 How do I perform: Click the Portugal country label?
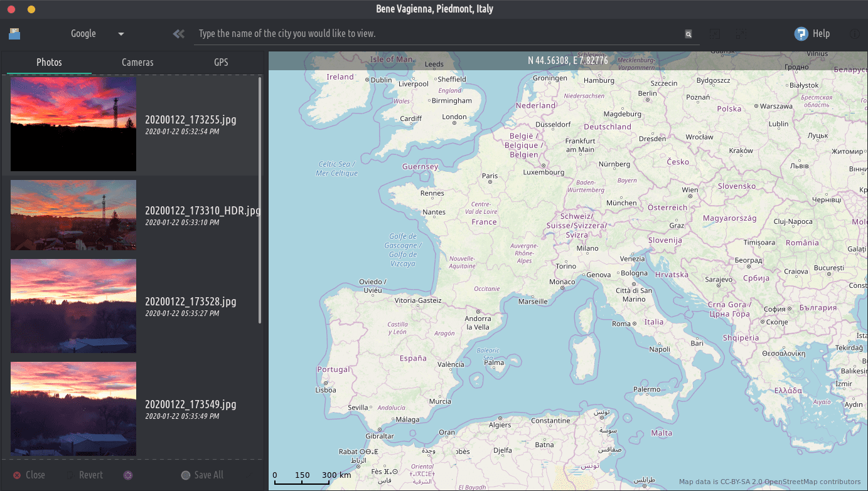tap(333, 369)
